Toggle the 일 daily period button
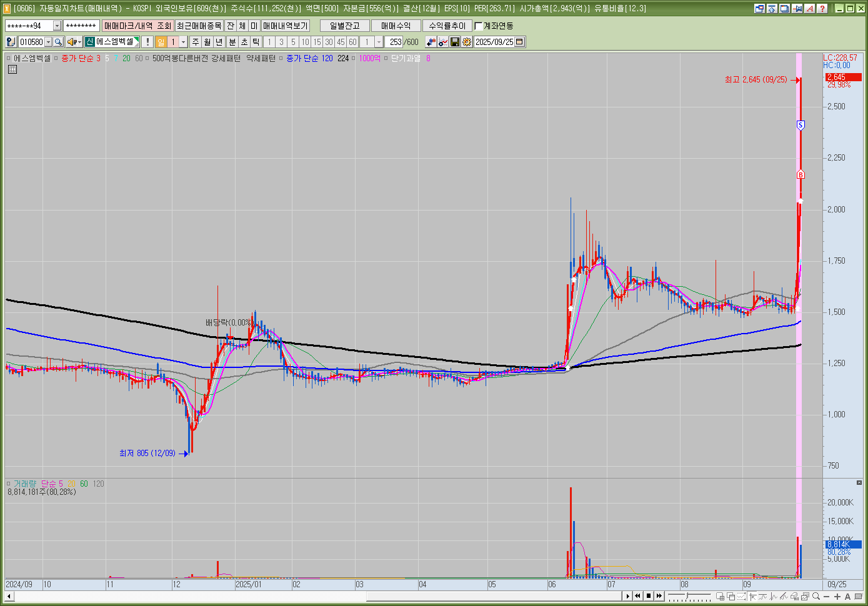 (x=161, y=42)
